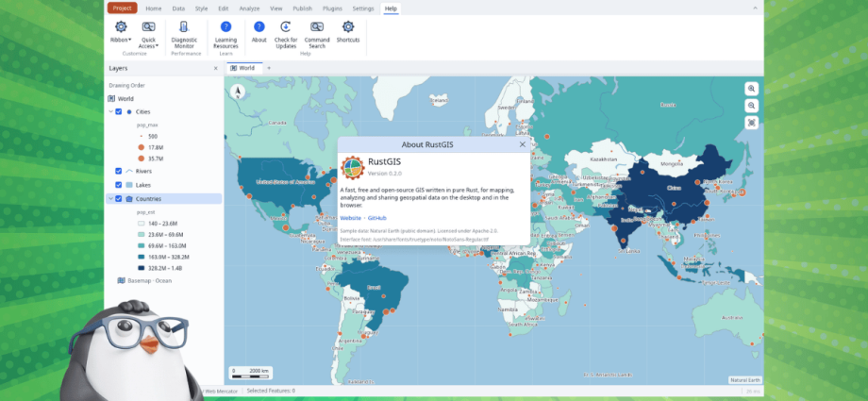Toggle the Countries layer checkbox

[x=119, y=199]
